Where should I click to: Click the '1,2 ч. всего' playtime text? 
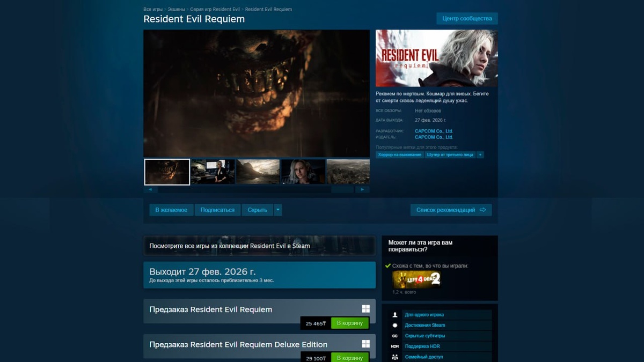click(404, 292)
